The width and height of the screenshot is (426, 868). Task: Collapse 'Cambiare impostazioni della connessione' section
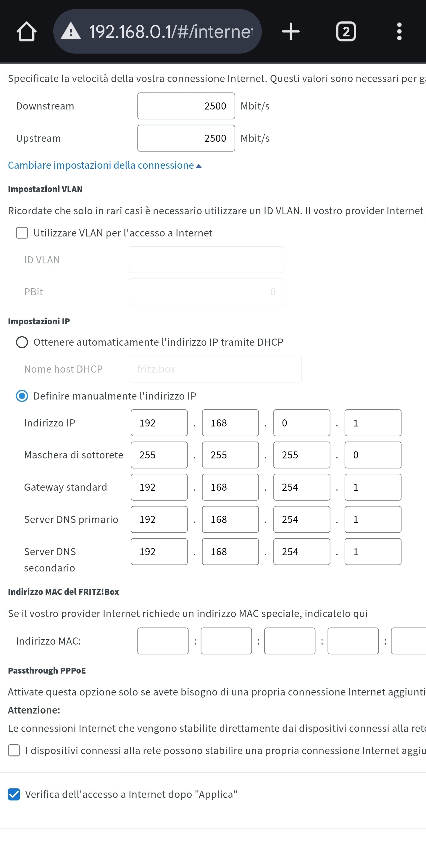[104, 165]
